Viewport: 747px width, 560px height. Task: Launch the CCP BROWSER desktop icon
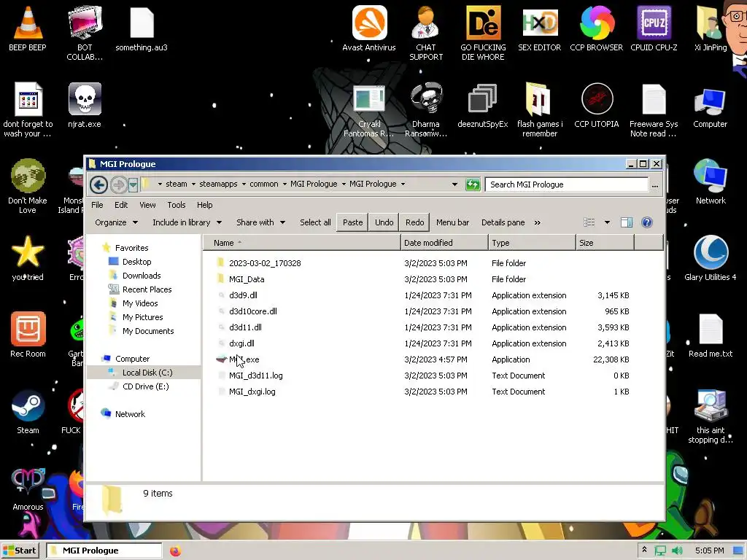[x=597, y=28]
